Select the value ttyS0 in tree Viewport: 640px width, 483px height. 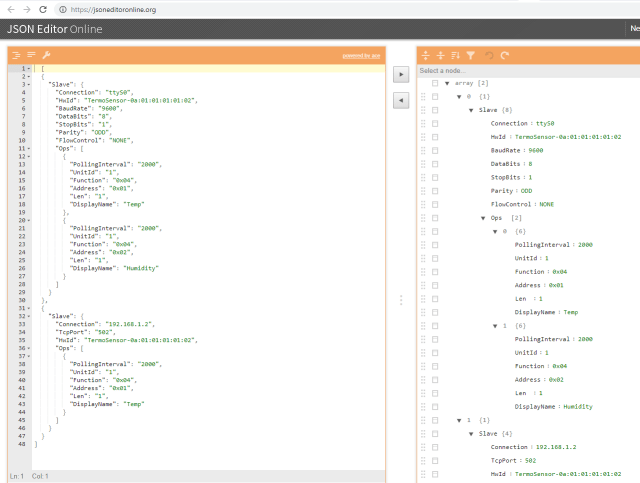[x=545, y=123]
